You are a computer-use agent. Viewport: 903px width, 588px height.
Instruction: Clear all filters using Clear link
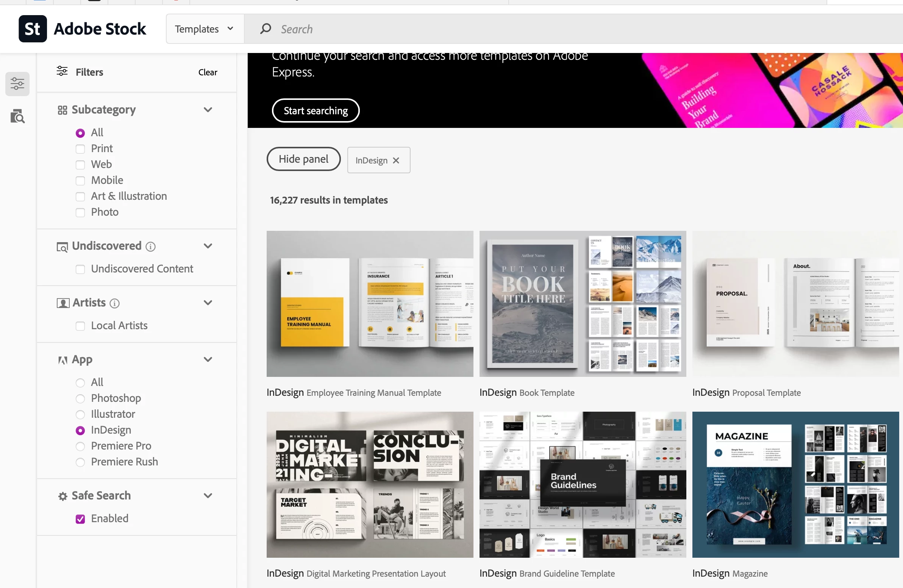[208, 72]
